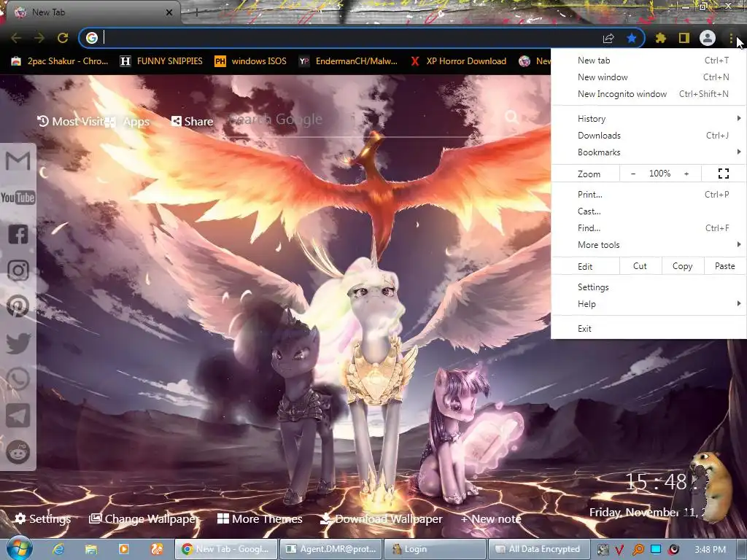Open the EndermanCH/Malw... bookmark

(348, 61)
